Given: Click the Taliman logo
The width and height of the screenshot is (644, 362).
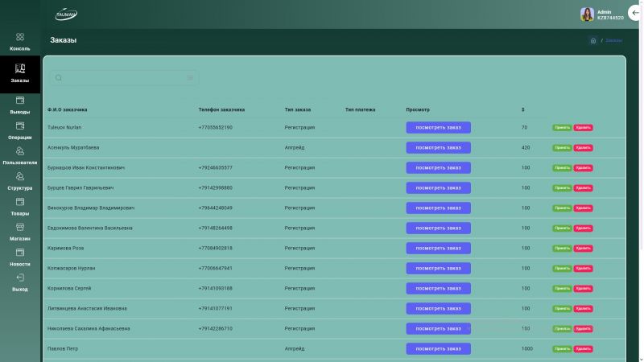Looking at the screenshot, I should pyautogui.click(x=65, y=14).
